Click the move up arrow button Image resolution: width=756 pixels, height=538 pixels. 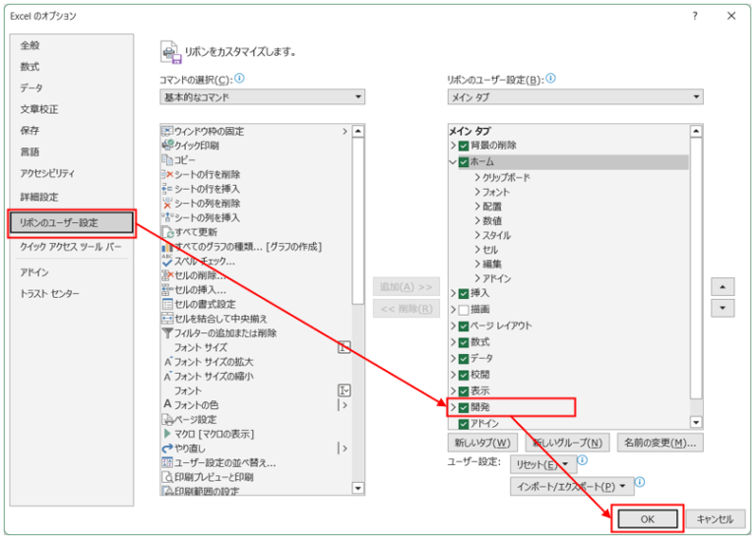pyautogui.click(x=724, y=286)
